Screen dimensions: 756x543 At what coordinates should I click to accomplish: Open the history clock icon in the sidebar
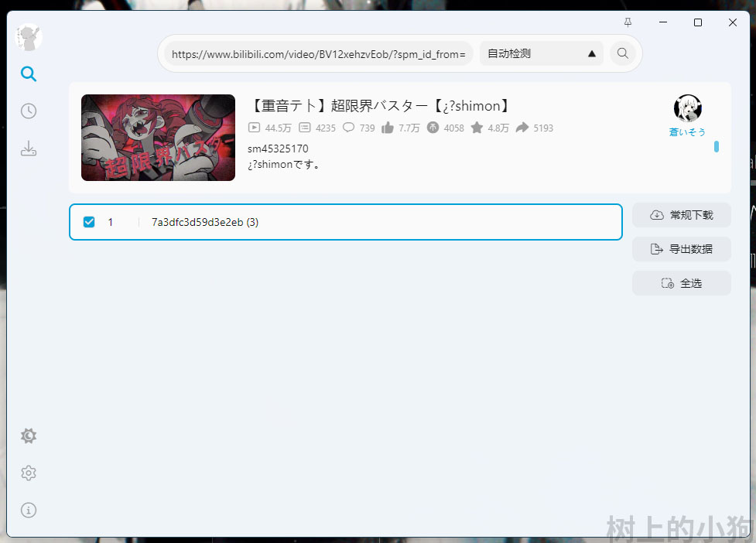pyautogui.click(x=29, y=111)
